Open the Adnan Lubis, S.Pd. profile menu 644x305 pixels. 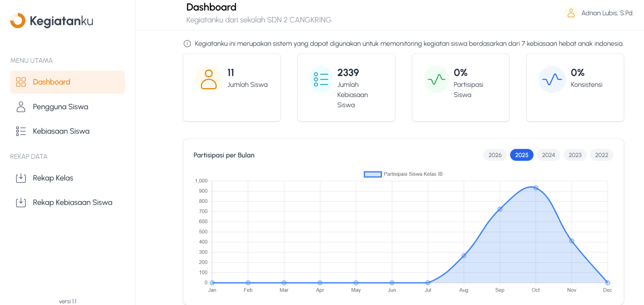tap(607, 13)
